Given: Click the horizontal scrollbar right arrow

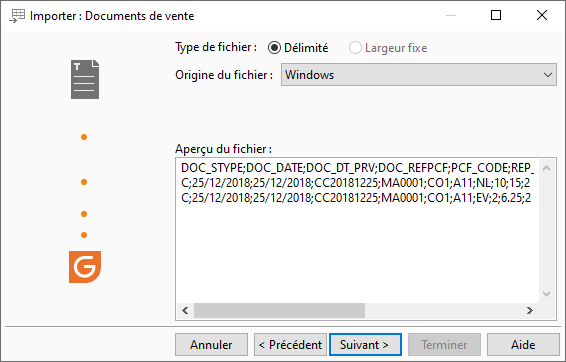Looking at the screenshot, I should [x=530, y=310].
